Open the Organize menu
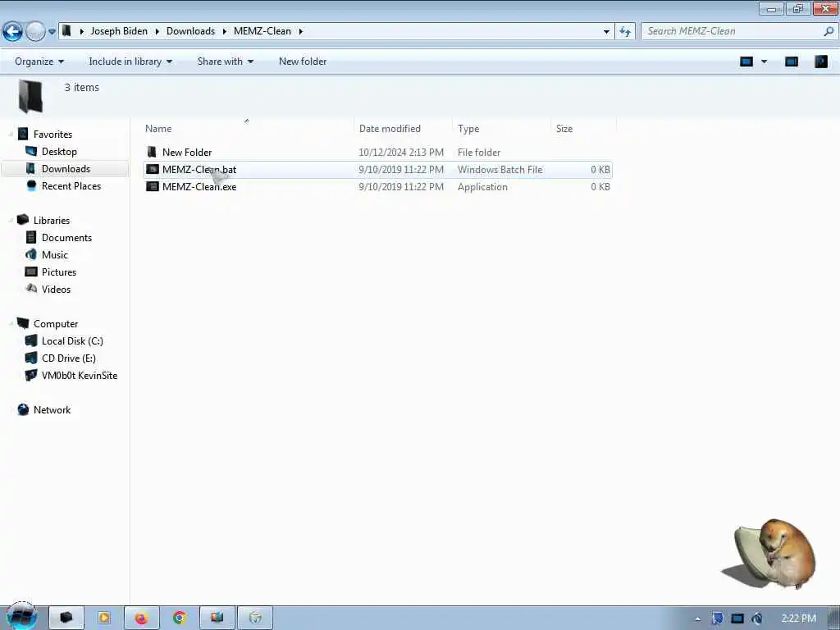The height and width of the screenshot is (630, 840). click(39, 62)
